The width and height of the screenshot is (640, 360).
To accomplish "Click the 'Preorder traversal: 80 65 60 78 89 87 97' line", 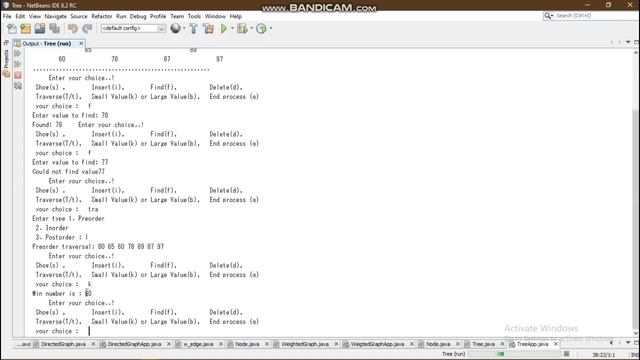I will pos(98,247).
